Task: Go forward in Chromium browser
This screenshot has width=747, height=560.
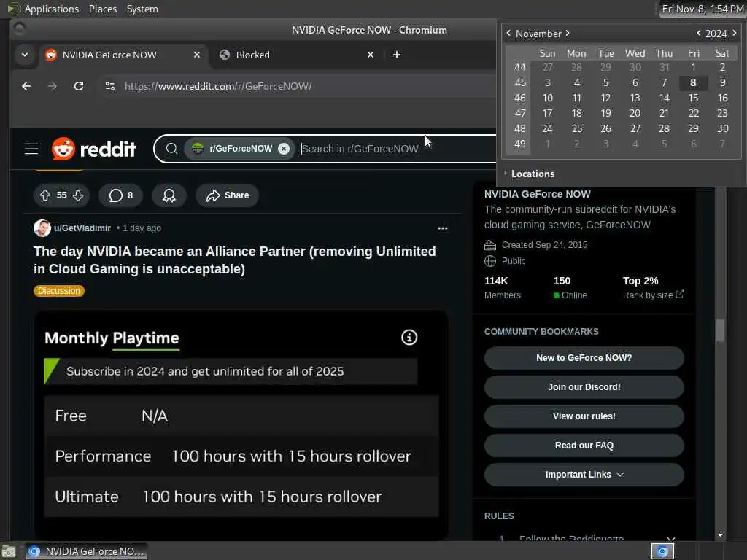Action: pos(53,86)
